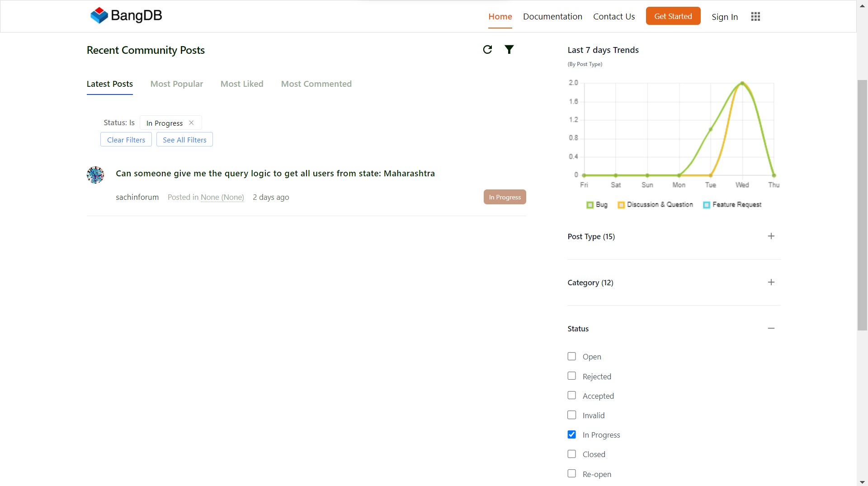868x486 pixels.
Task: Open Contact Us page
Action: pos(614,16)
